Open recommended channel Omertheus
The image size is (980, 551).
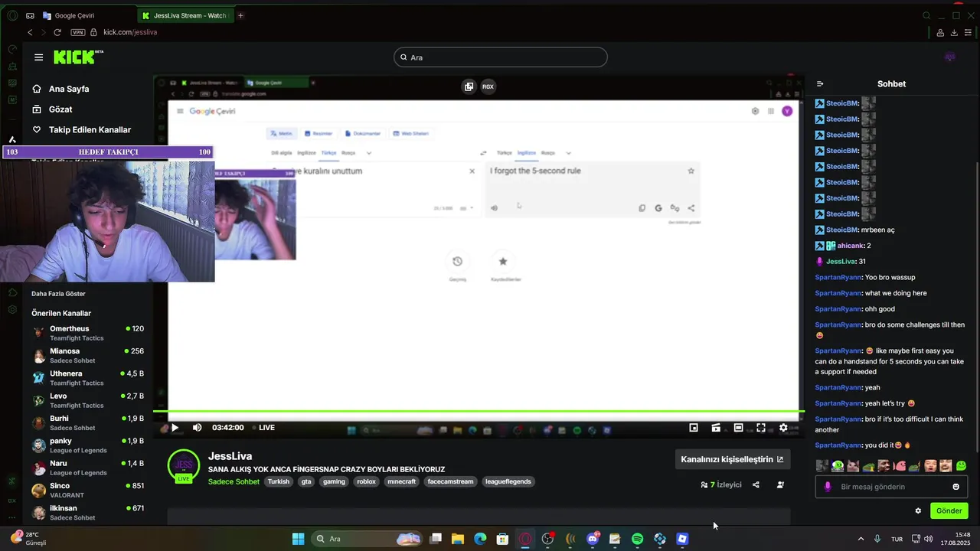point(87,333)
